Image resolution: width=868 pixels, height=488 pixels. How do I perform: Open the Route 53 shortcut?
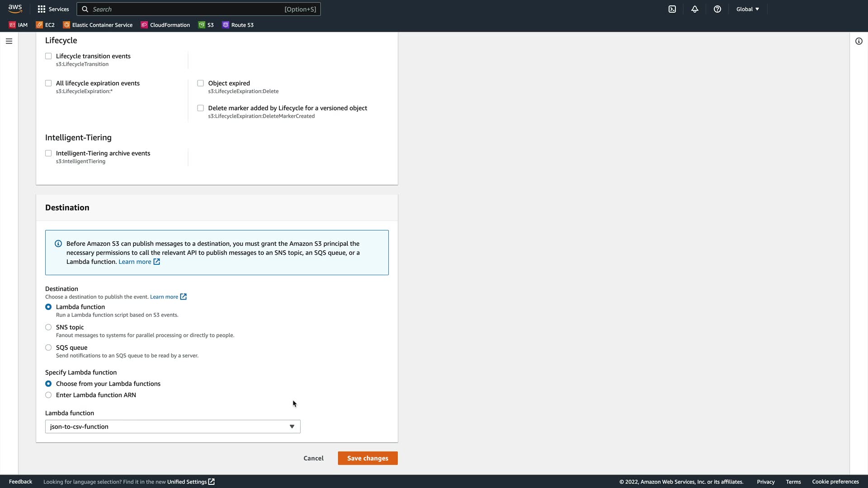(x=238, y=25)
